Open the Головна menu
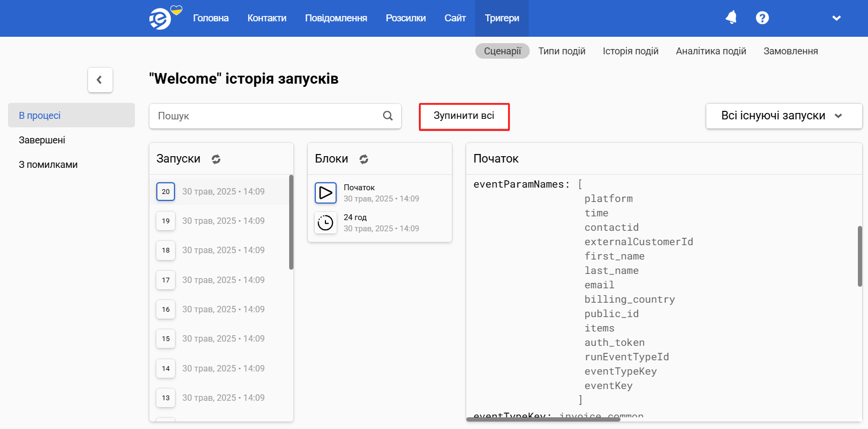The image size is (868, 429). pos(211,18)
